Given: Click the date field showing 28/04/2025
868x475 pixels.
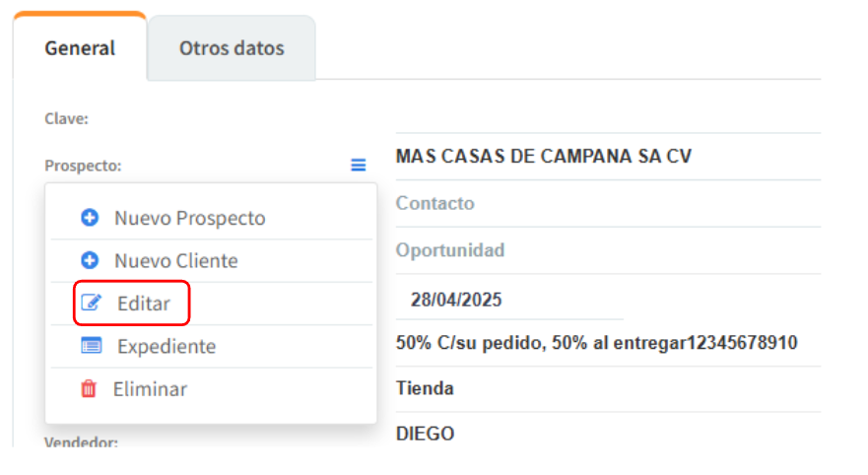Looking at the screenshot, I should point(509,300).
